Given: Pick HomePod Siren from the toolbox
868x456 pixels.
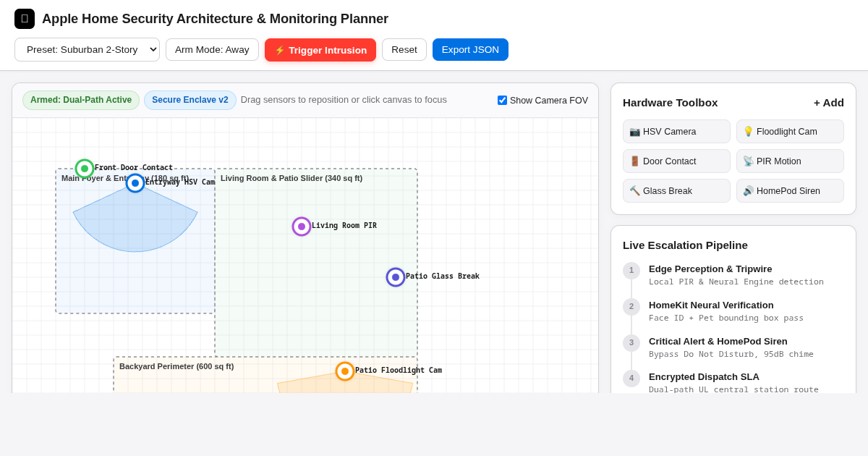Looking at the screenshot, I should pos(790,191).
